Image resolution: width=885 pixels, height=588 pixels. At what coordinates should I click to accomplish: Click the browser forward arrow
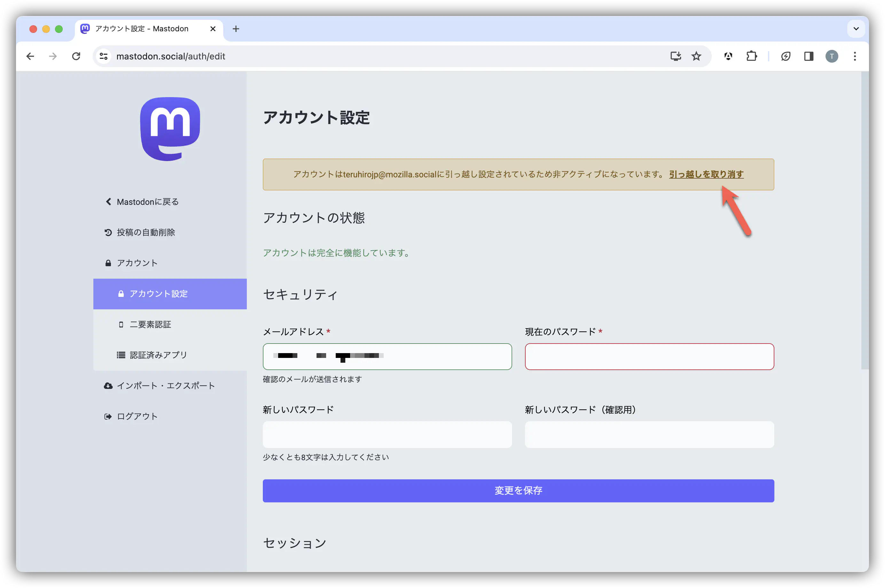[x=53, y=56]
